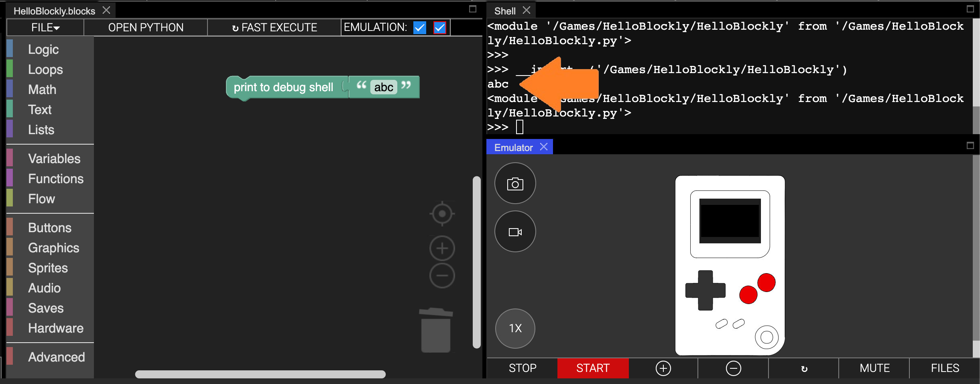Expand the Graphics block category
Image resolution: width=980 pixels, height=384 pixels.
[53, 248]
